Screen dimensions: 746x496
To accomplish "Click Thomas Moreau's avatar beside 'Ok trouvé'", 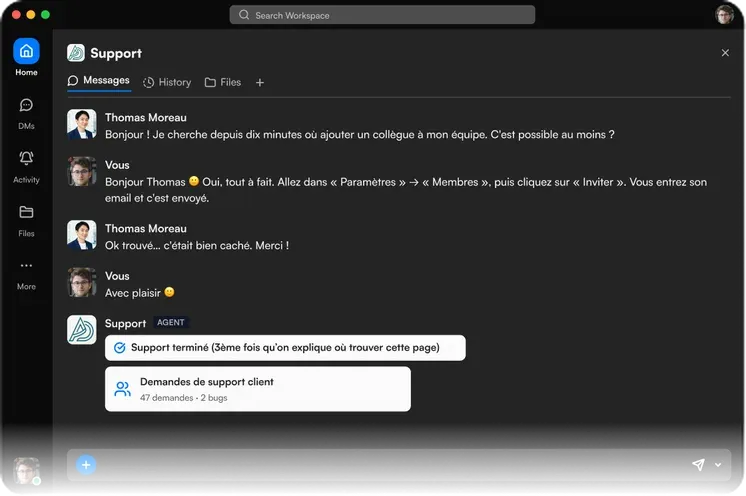I will pos(81,235).
